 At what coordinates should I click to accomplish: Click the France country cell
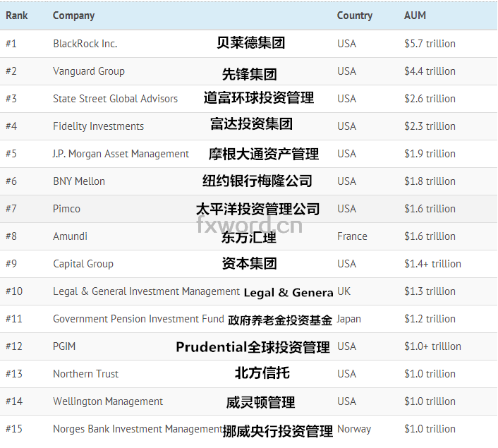pyautogui.click(x=352, y=236)
